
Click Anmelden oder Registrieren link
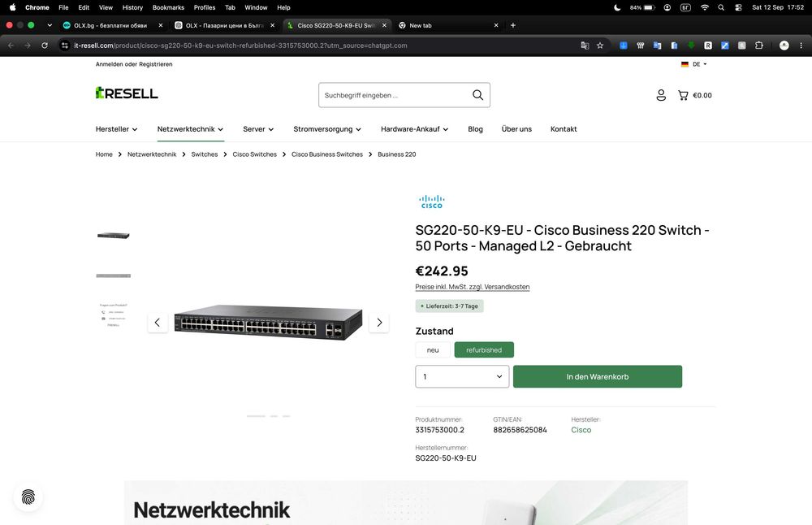[134, 64]
